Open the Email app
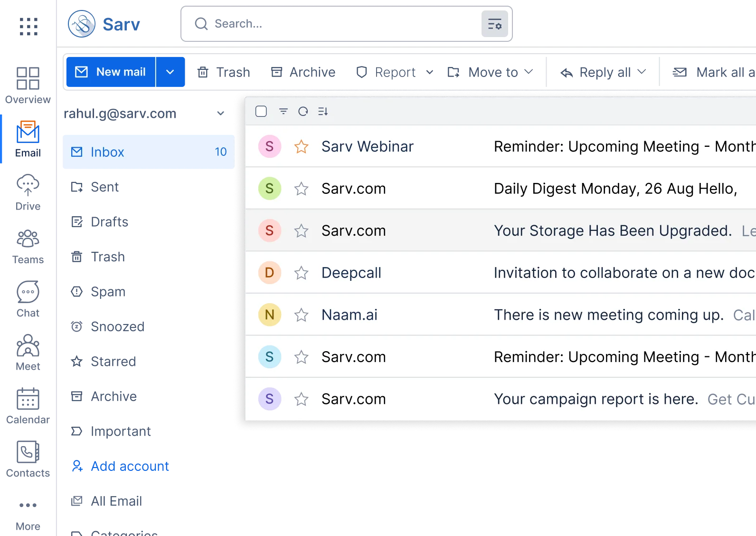The width and height of the screenshot is (756, 536). coord(28,139)
